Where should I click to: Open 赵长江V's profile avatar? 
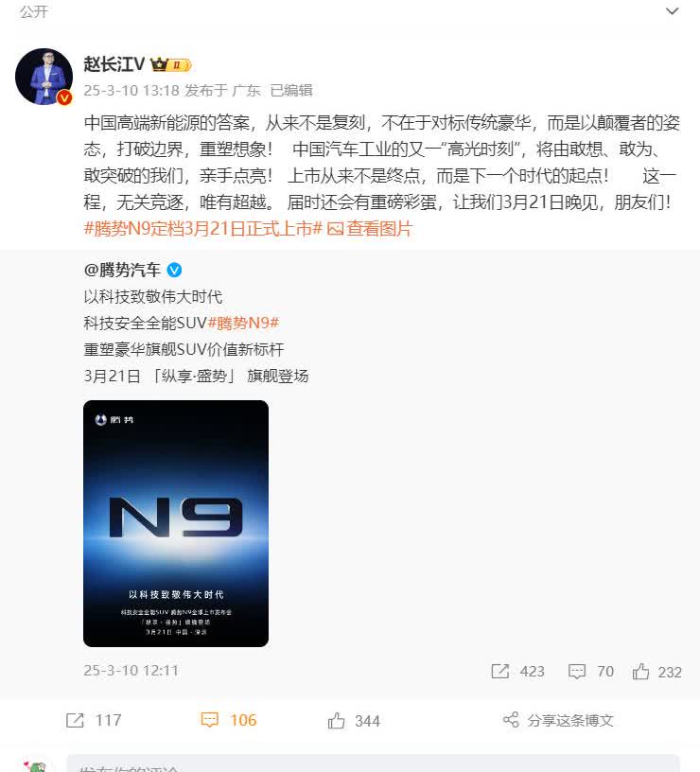(x=44, y=77)
